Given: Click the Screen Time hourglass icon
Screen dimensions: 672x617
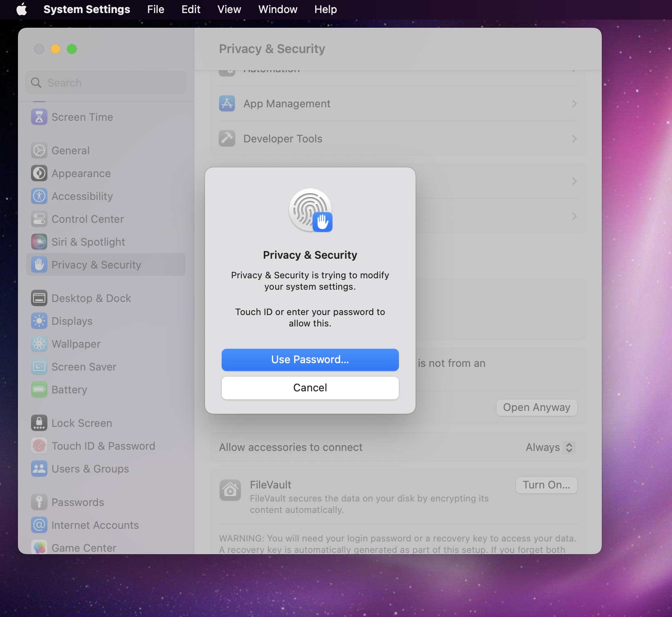Looking at the screenshot, I should [x=39, y=117].
